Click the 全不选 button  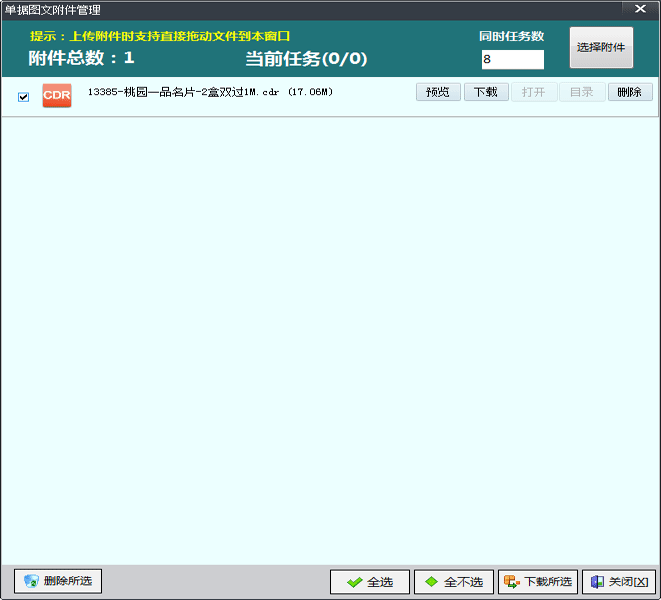(x=454, y=582)
